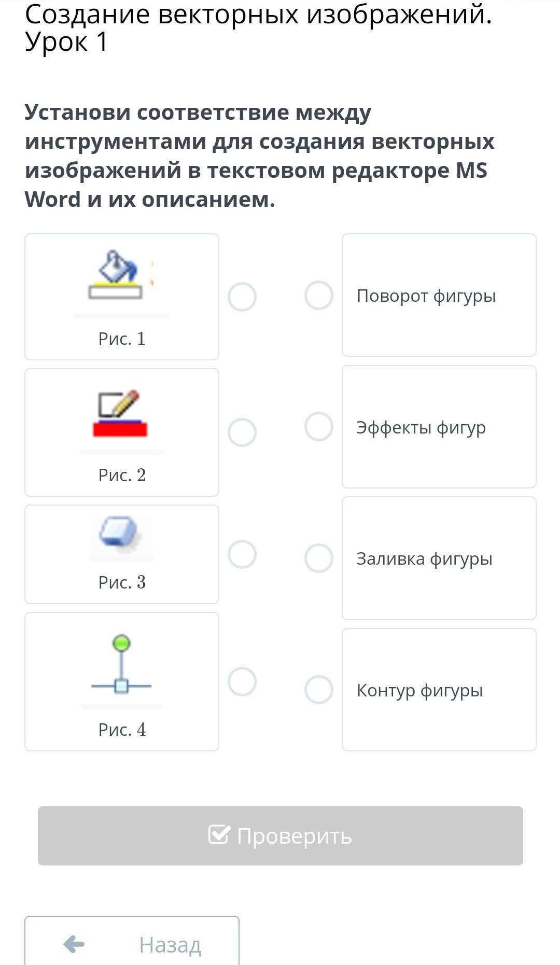Viewport: 560px width, 965px height.
Task: Go back with the Назад button
Action: tap(132, 944)
